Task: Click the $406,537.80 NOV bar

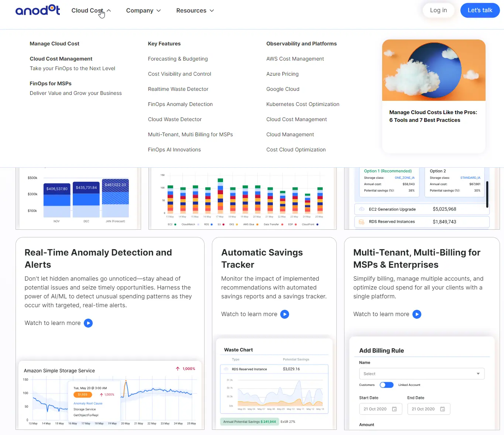Action: pos(57,200)
